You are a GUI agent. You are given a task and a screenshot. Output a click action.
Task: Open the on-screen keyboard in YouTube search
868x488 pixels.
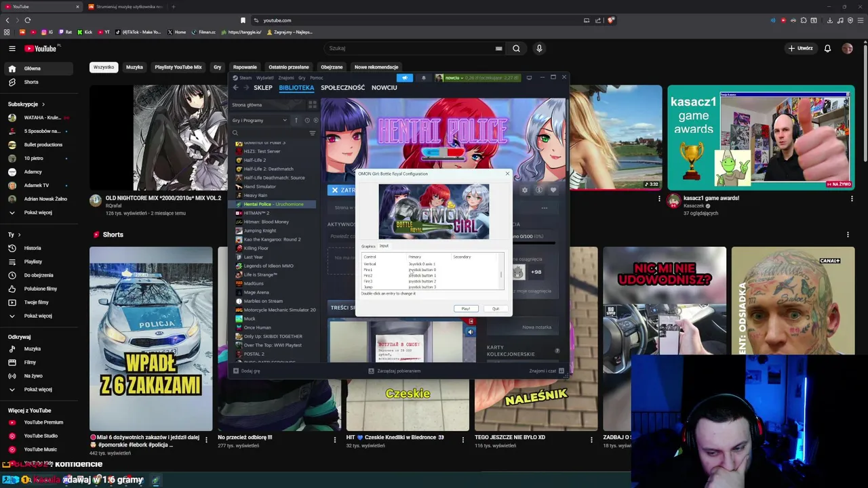coord(499,48)
